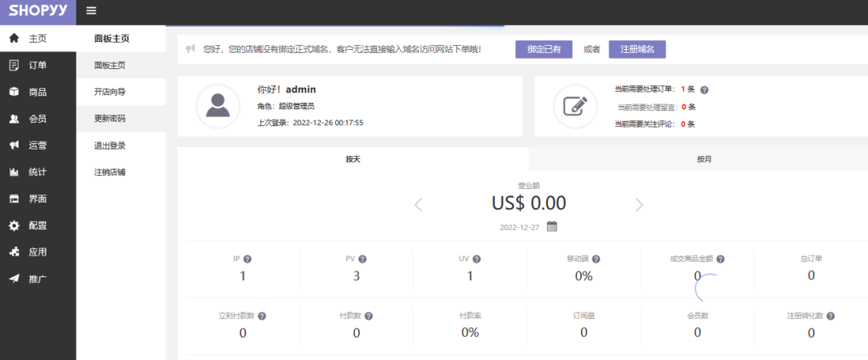
Task: Click help icon next to 移动端
Action: tap(596, 259)
